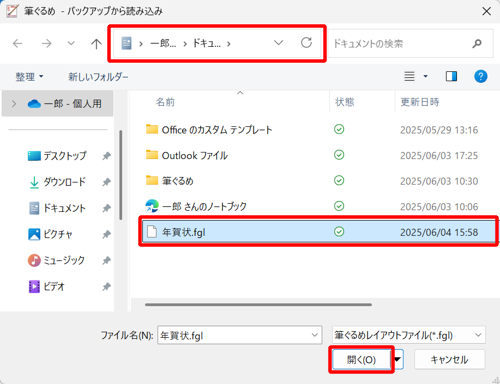
Task: Select 一郎 - 個人用 OneDrive item
Action: [57, 104]
